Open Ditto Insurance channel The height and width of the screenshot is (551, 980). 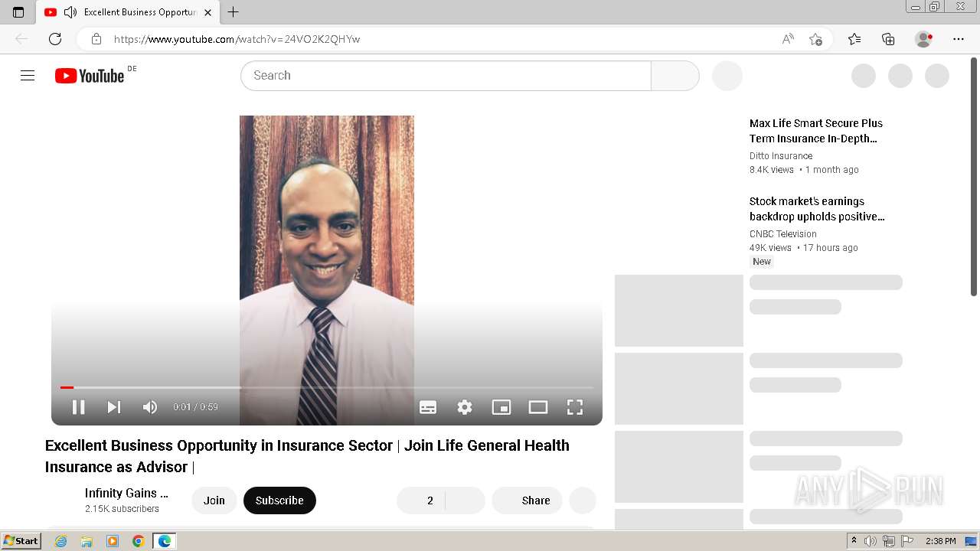click(781, 156)
